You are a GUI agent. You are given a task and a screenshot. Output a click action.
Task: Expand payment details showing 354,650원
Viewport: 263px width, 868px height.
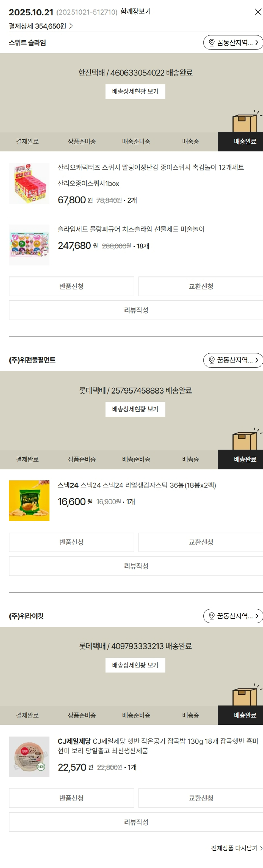[41, 26]
